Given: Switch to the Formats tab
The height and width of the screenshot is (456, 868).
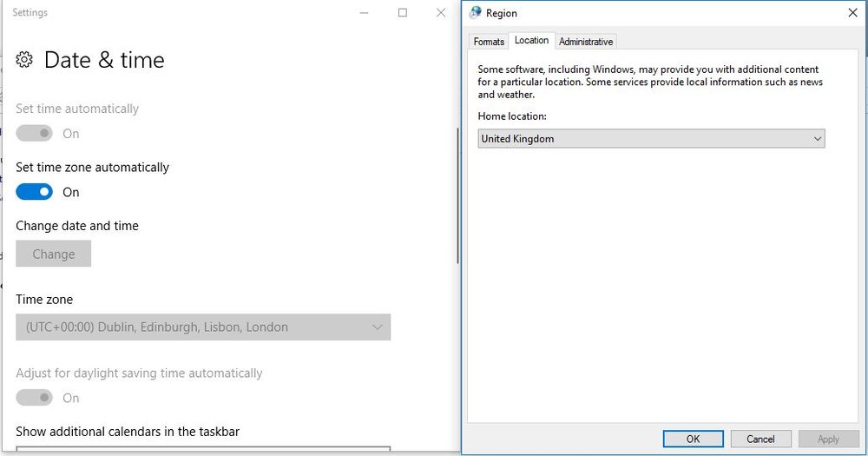Looking at the screenshot, I should click(489, 42).
